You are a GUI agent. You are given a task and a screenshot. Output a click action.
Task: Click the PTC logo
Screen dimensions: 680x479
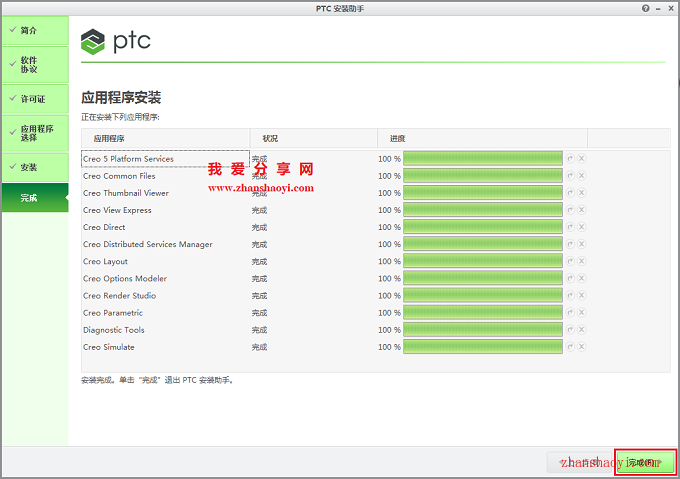(116, 42)
